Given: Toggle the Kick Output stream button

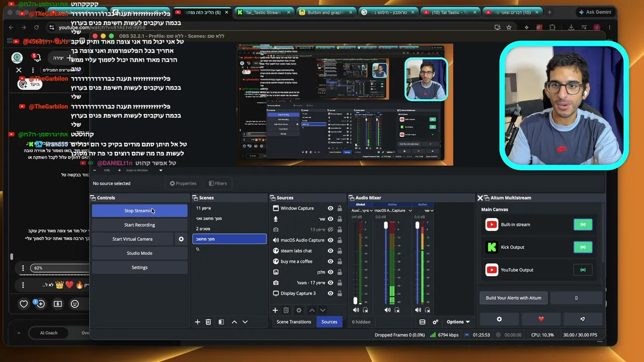Looking at the screenshot, I should pyautogui.click(x=583, y=247).
